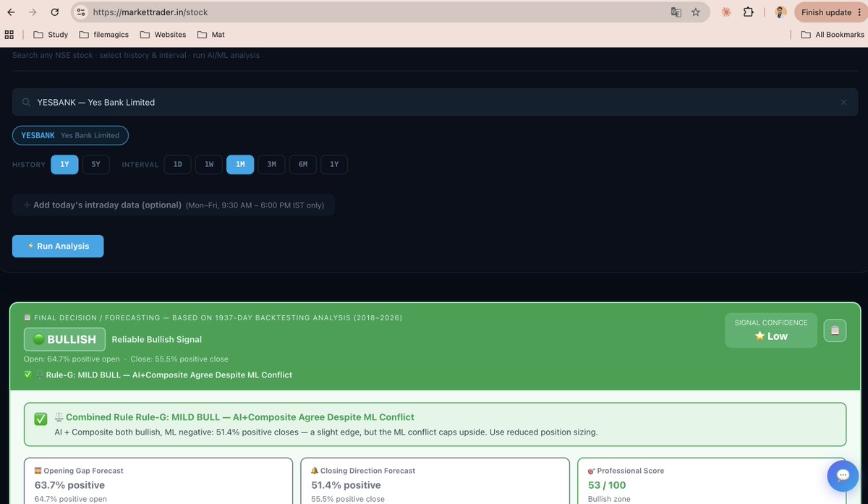Choose the 3M interval
Image resolution: width=868 pixels, height=504 pixels.
click(271, 164)
